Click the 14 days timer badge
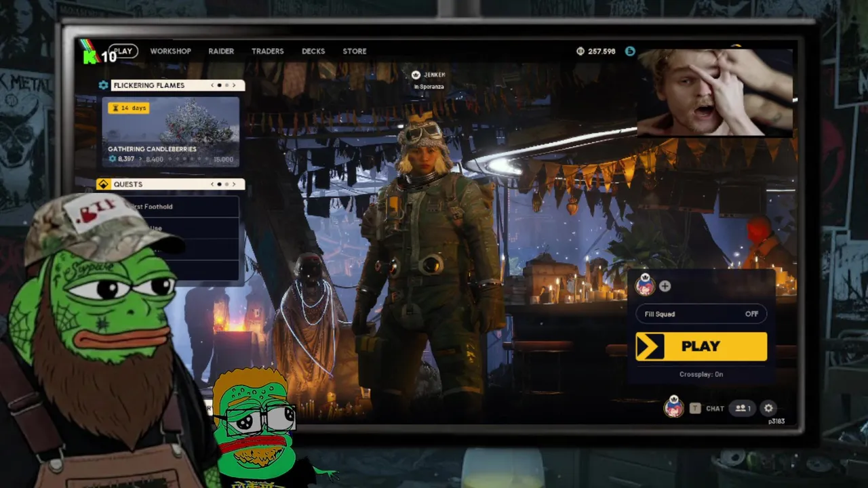 (128, 108)
